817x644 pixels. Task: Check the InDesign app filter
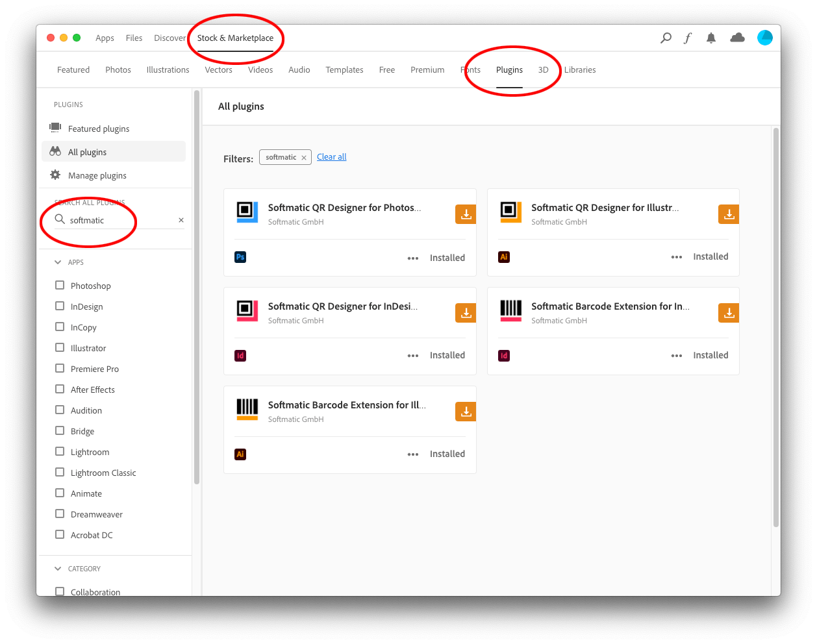(60, 306)
